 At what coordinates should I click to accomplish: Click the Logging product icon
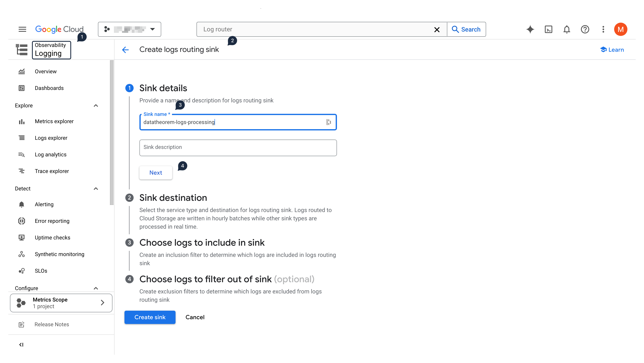pyautogui.click(x=22, y=50)
